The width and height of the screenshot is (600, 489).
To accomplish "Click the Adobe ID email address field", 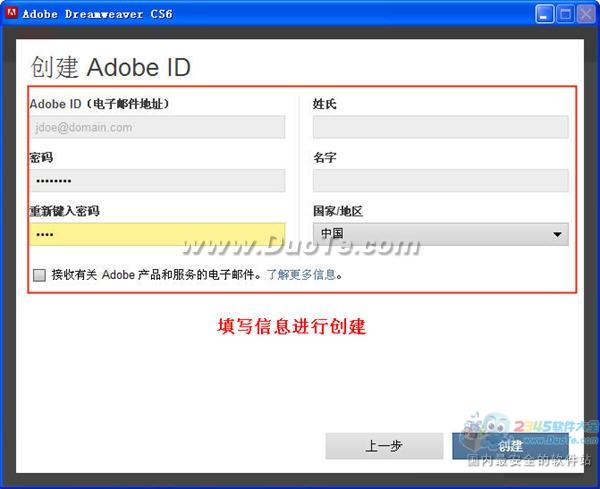I will (x=157, y=127).
